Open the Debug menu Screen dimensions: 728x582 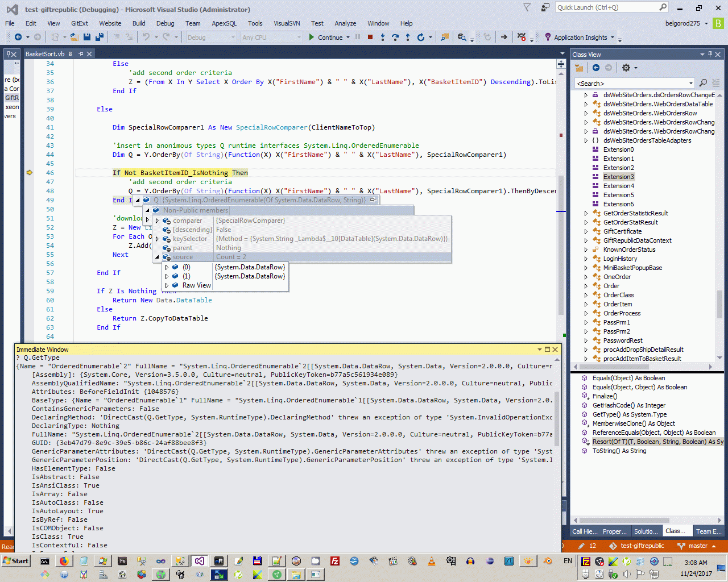point(165,23)
